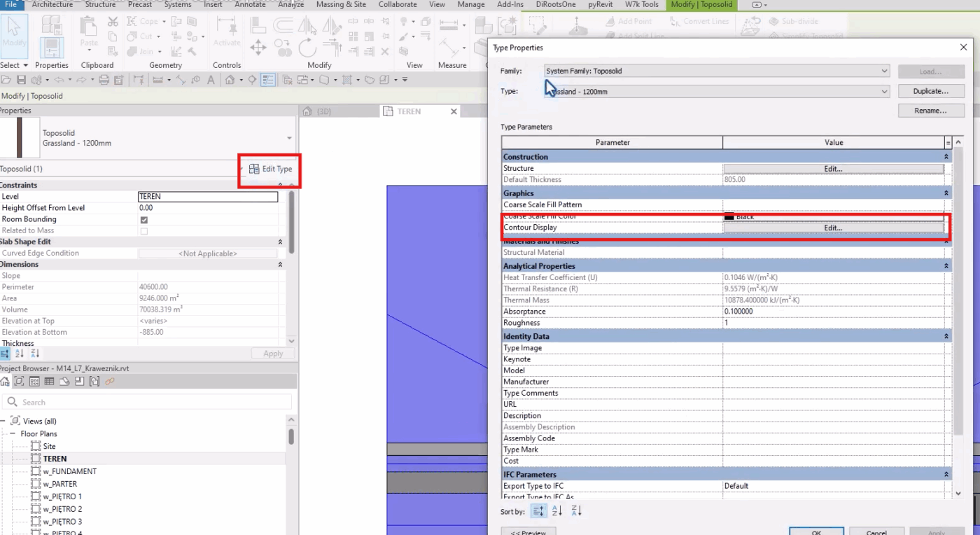980x535 pixels.
Task: Click the Duplicate... button
Action: [x=931, y=91]
